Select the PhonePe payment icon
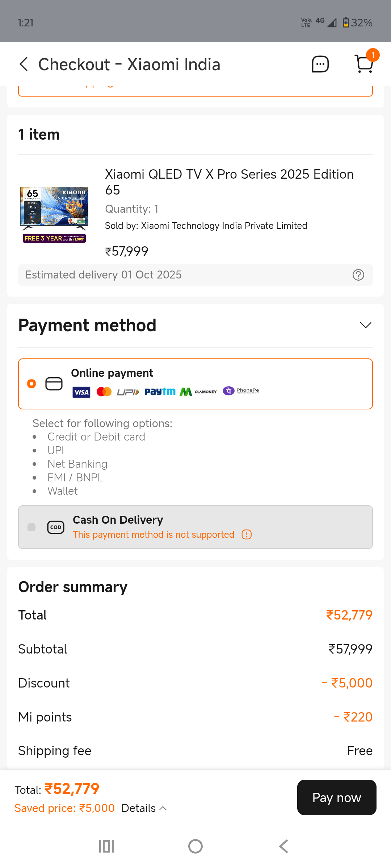This screenshot has width=391, height=868. (x=241, y=391)
